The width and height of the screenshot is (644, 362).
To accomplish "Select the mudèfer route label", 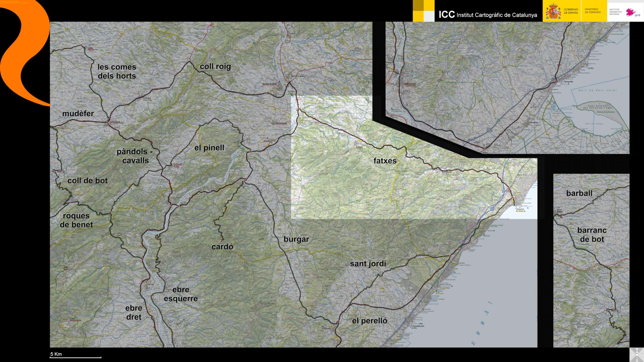I will click(78, 114).
